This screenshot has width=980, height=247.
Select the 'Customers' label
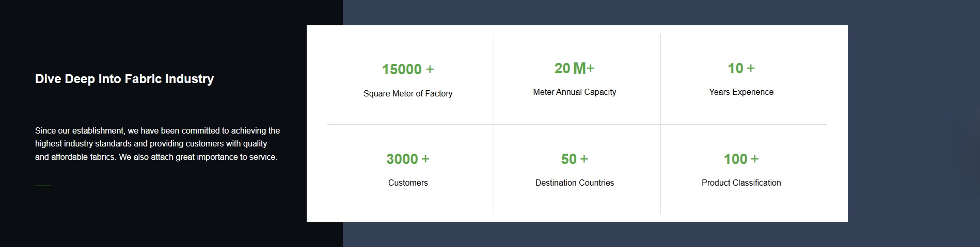pyautogui.click(x=408, y=183)
